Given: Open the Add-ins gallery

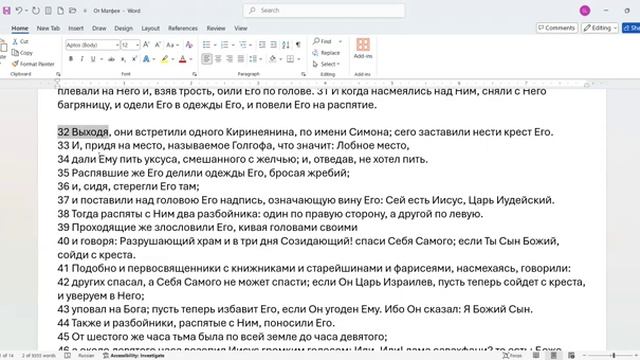Looking at the screenshot, I should click(x=363, y=48).
